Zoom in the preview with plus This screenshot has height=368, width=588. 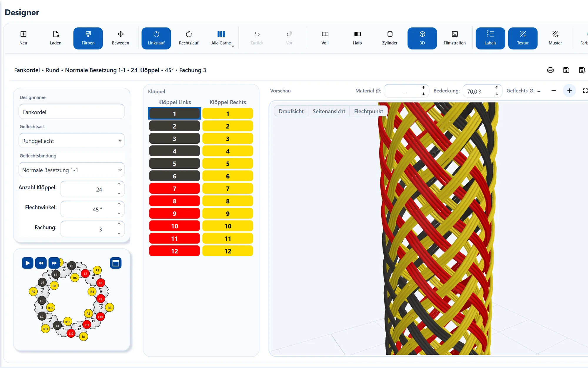[x=569, y=91]
